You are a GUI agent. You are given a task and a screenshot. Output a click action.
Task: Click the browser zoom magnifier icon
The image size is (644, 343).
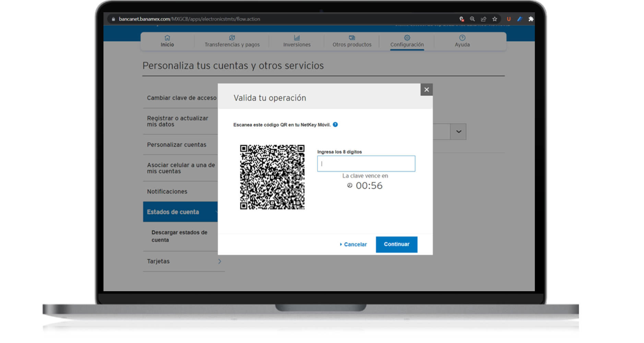(x=472, y=19)
